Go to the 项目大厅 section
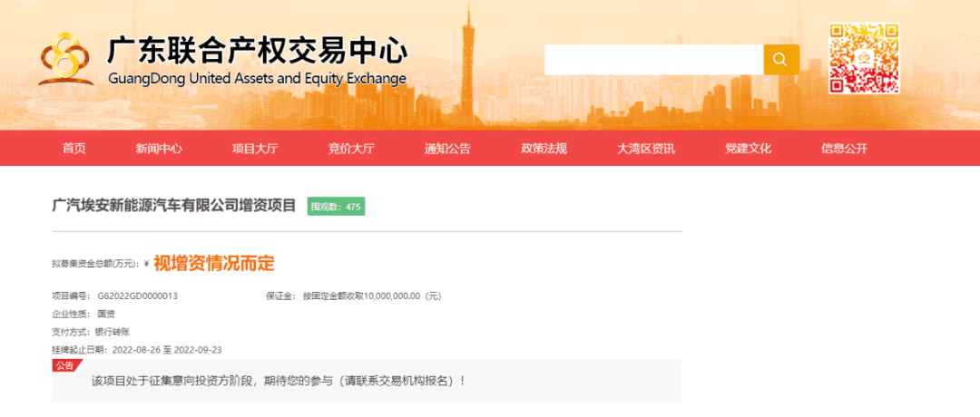The image size is (980, 417). [255, 149]
